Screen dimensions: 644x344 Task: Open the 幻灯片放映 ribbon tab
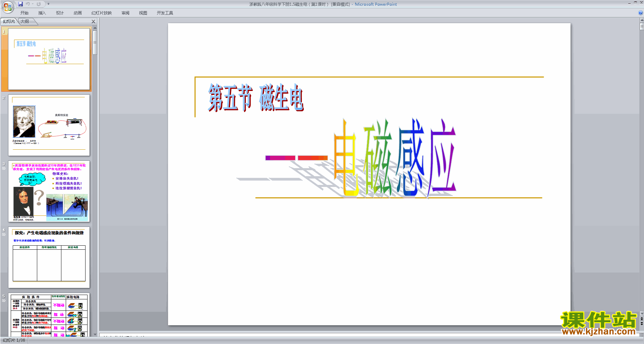[101, 13]
